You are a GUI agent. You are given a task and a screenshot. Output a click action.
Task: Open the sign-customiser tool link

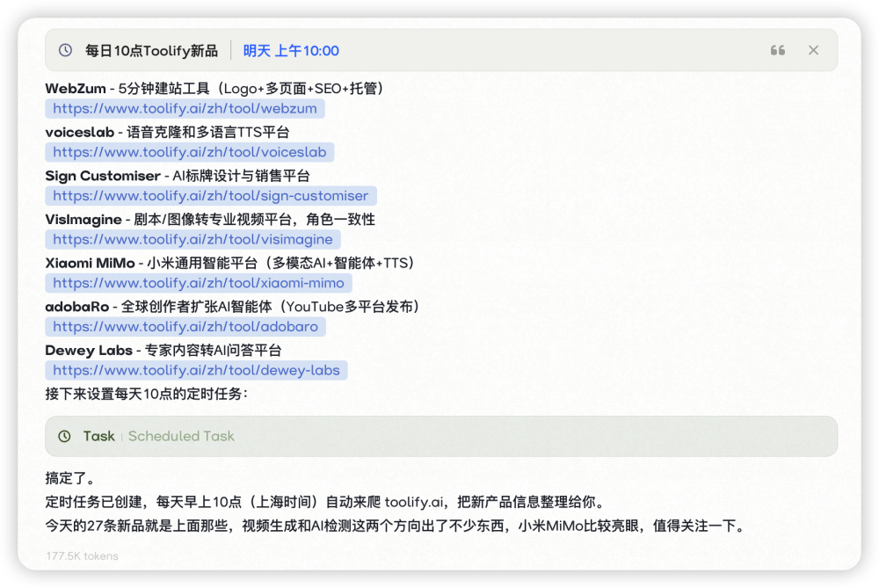tap(211, 196)
